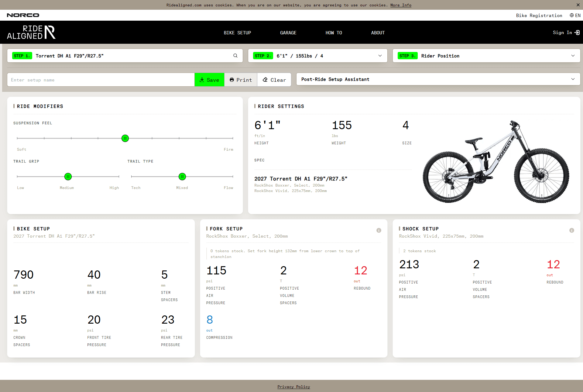Open the More Info cookies link
Image resolution: width=583 pixels, height=392 pixels.
(401, 5)
